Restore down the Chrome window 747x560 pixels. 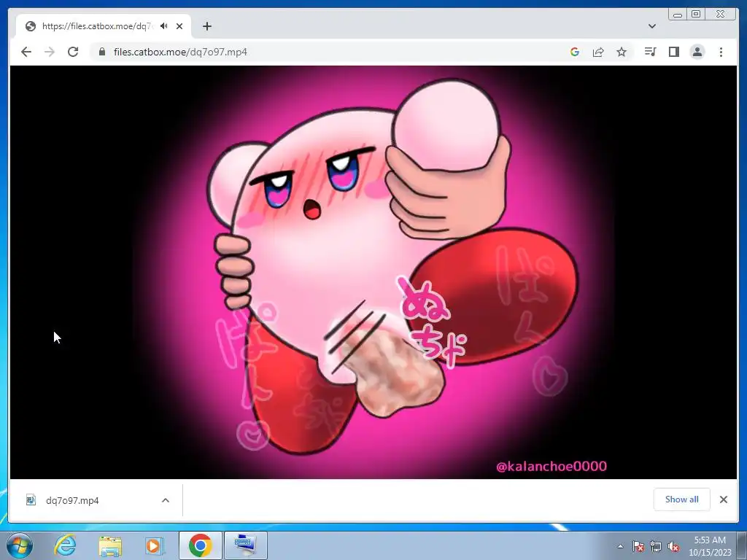click(x=695, y=15)
